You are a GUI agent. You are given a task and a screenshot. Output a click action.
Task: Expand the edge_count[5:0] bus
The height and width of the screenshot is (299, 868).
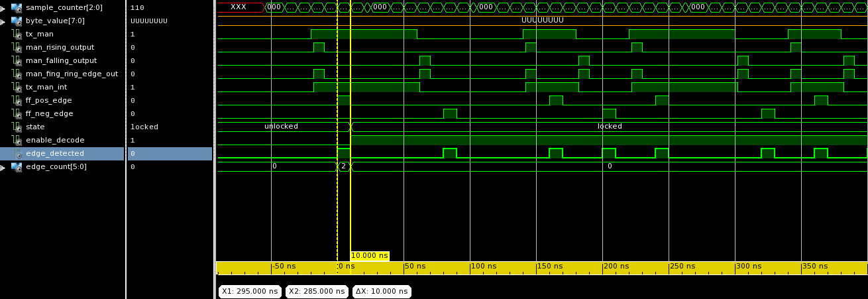(x=3, y=166)
